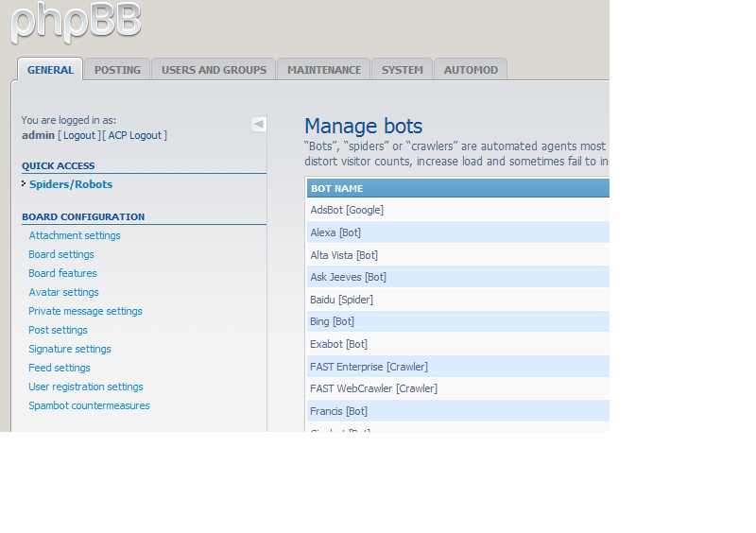
Task: Open Spiders/Robots quick access link
Action: click(71, 184)
